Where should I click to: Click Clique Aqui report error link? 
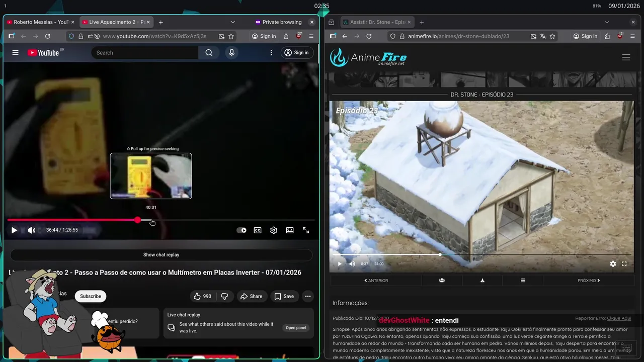pyautogui.click(x=619, y=318)
